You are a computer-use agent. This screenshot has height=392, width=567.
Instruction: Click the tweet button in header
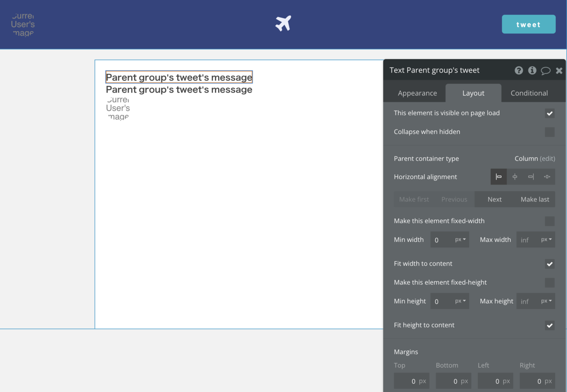point(528,25)
